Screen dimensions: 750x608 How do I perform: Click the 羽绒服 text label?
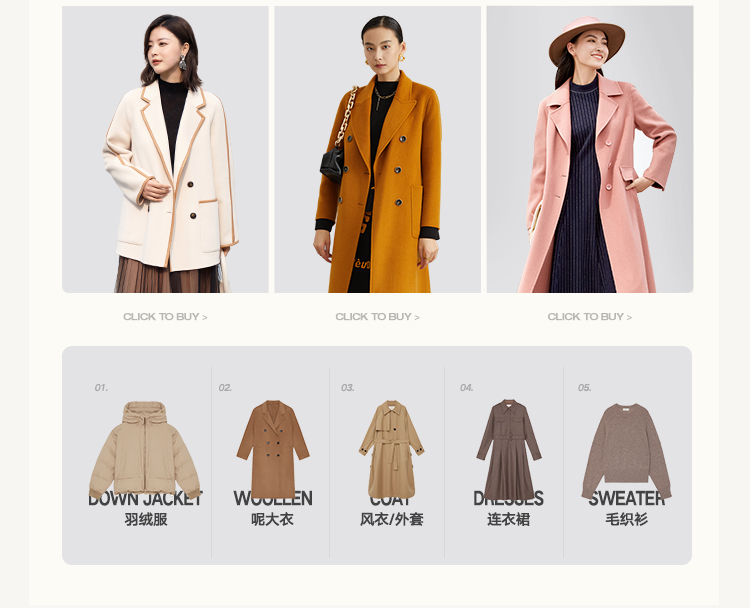click(146, 520)
